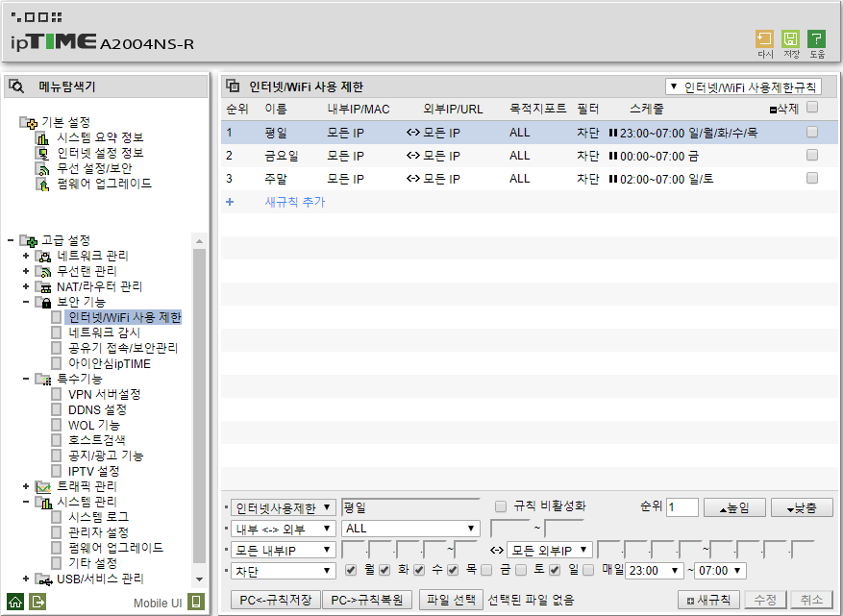Click the 무선랜 관리 folder icon

tap(43, 271)
